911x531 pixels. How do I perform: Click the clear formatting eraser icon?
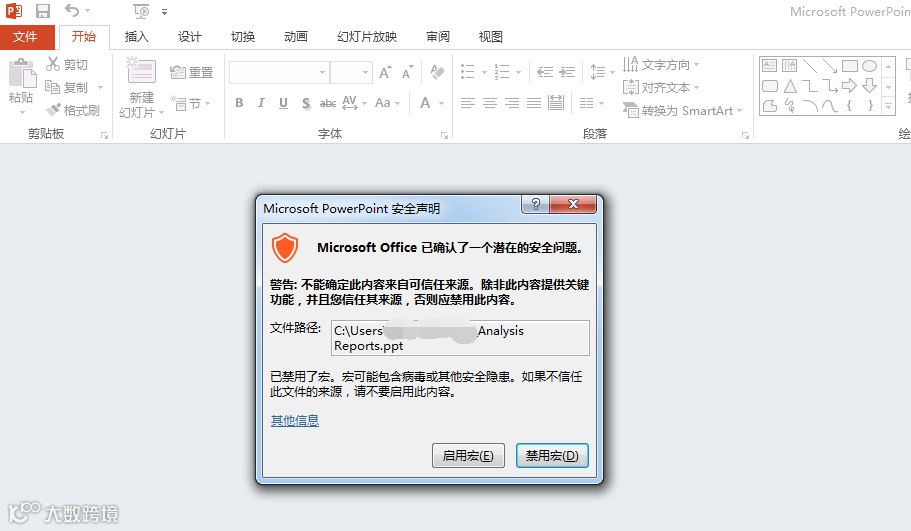coord(437,72)
